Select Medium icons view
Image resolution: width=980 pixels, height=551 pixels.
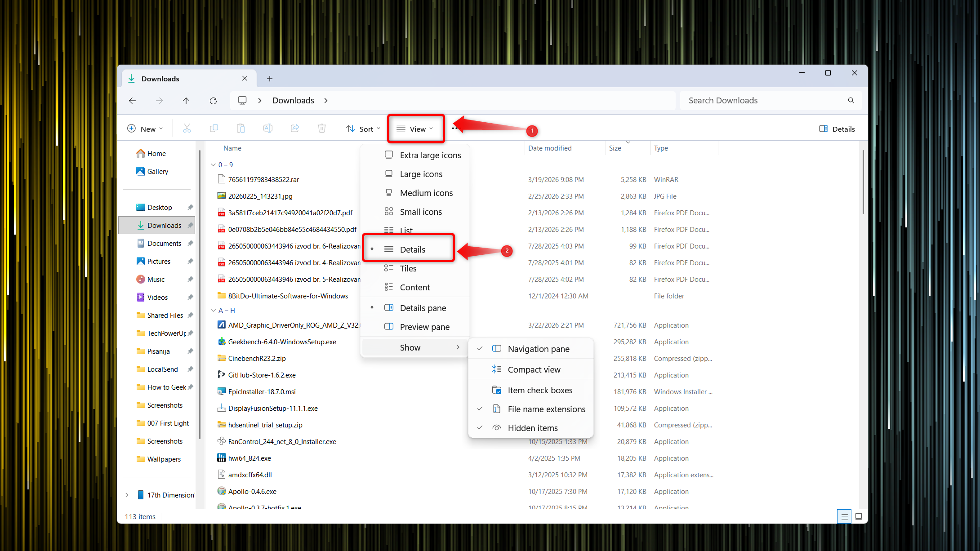point(415,193)
